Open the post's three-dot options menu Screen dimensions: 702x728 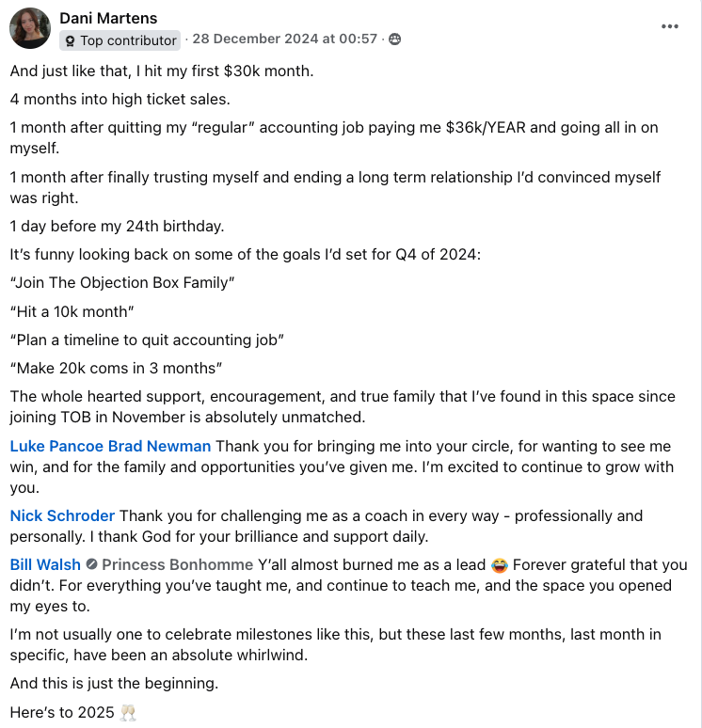[x=669, y=26]
